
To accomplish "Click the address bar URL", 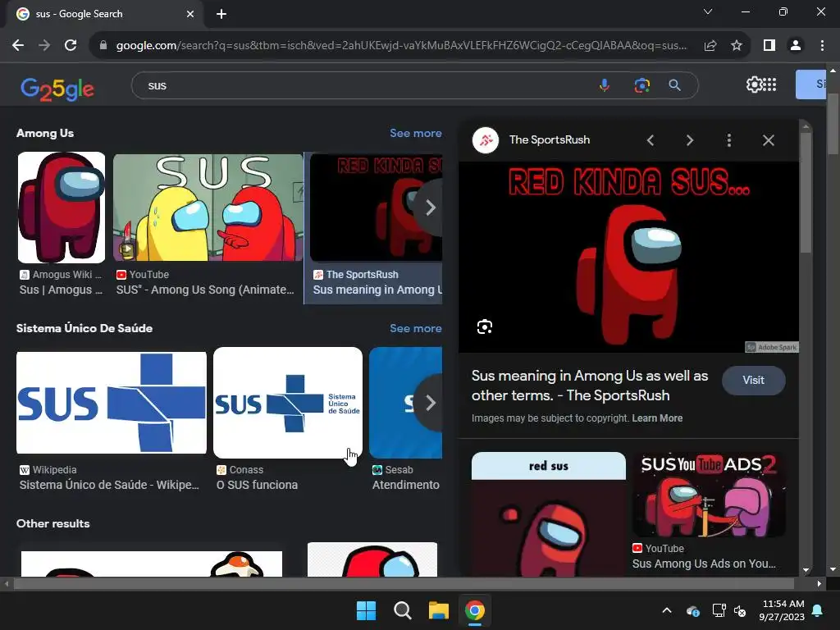I will click(x=401, y=46).
